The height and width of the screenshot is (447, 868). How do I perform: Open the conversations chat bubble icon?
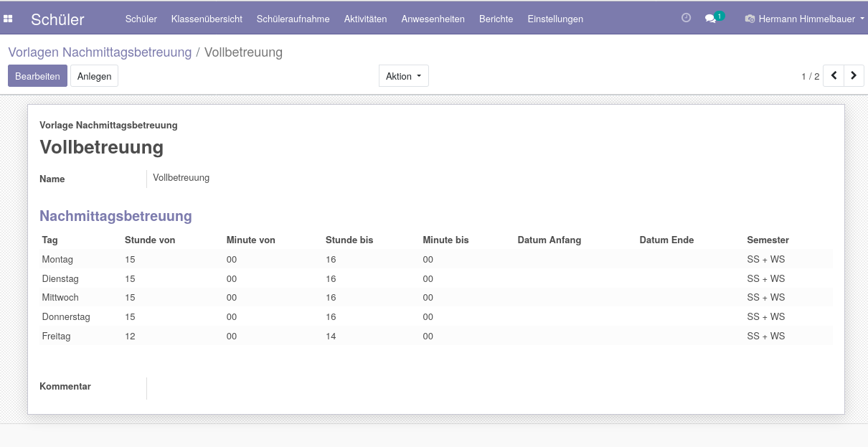tap(711, 19)
